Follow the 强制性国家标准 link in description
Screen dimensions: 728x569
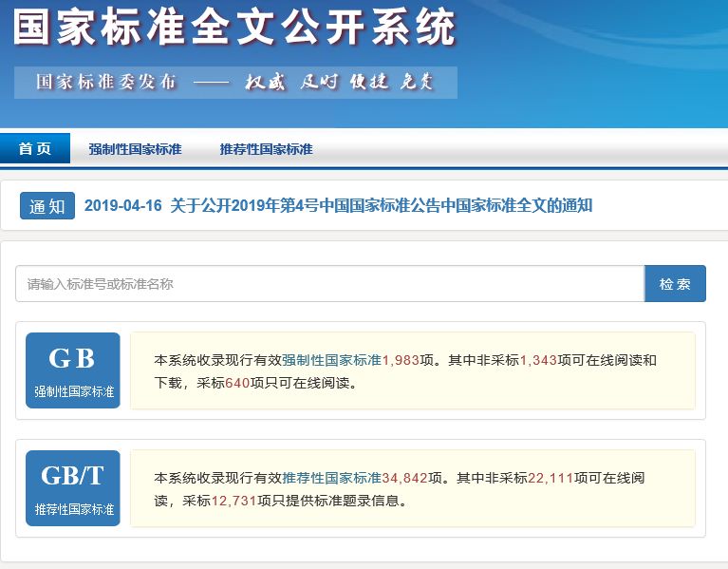[x=331, y=360]
